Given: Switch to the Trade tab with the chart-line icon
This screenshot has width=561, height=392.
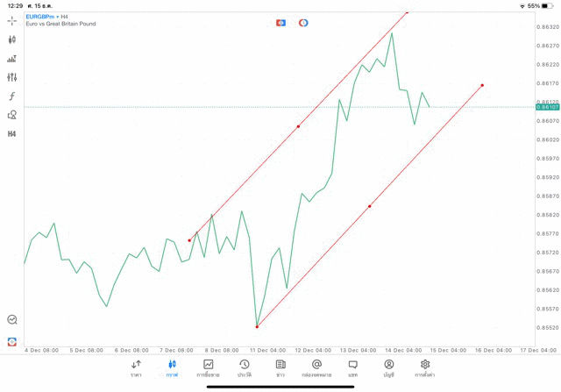Looking at the screenshot, I should click(x=209, y=368).
